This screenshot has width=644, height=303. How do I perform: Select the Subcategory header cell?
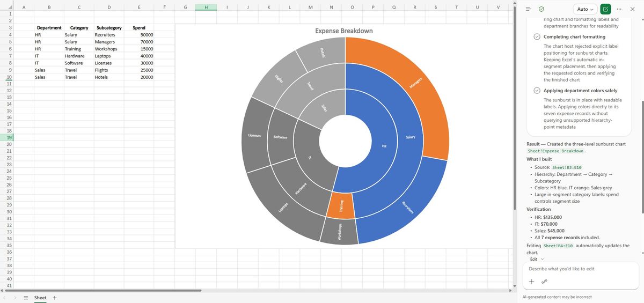(109, 27)
